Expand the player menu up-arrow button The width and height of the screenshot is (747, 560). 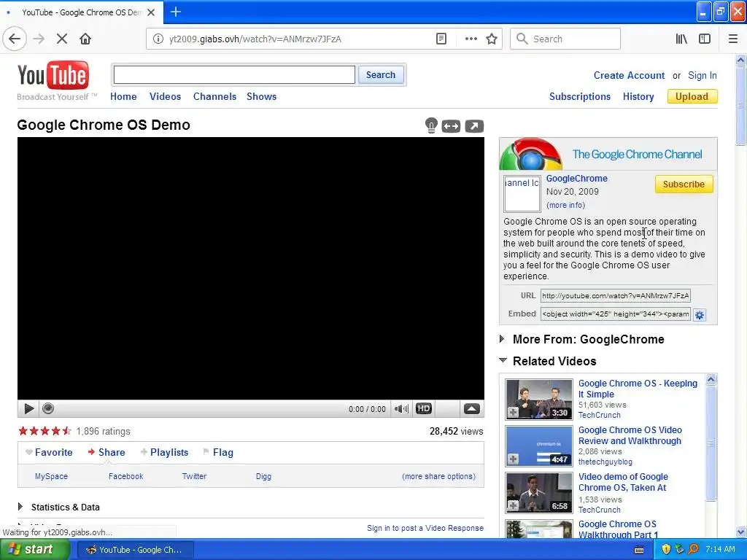(472, 408)
